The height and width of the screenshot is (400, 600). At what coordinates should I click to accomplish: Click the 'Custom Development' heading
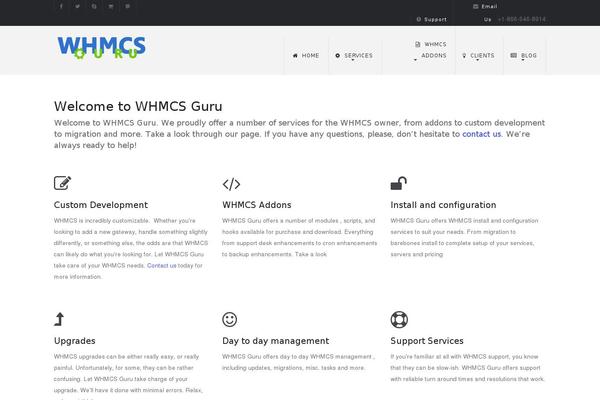[101, 205]
